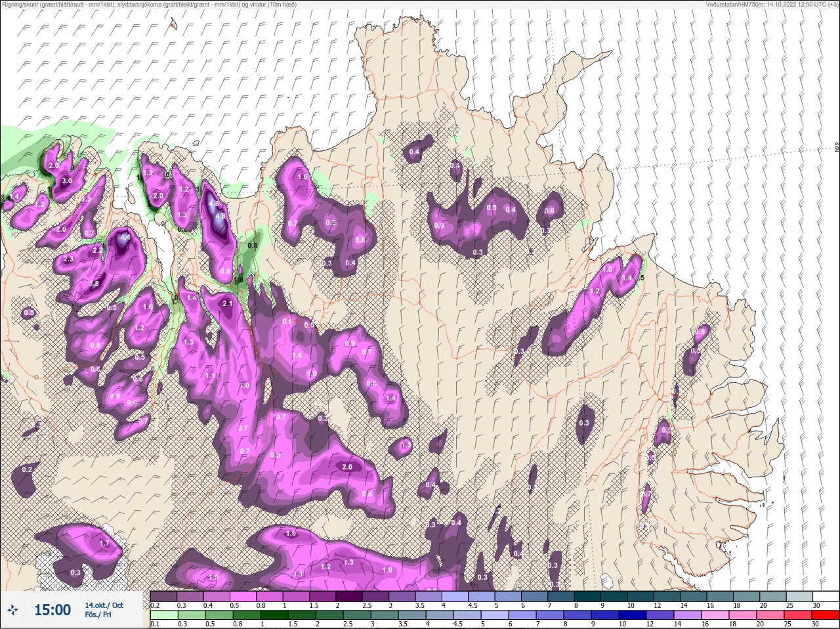The width and height of the screenshot is (840, 629).
Task: Click the dark green 1 swatch, lower legend row
Action: coord(274,615)
